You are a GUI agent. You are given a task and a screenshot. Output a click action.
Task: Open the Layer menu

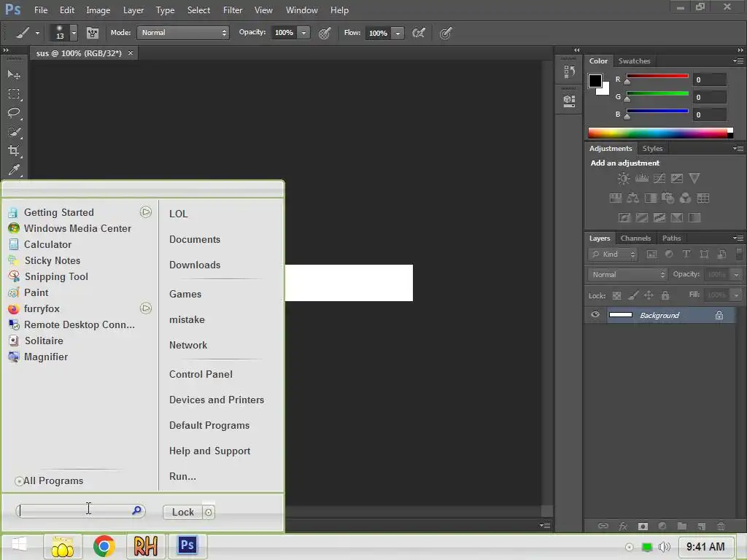(133, 10)
